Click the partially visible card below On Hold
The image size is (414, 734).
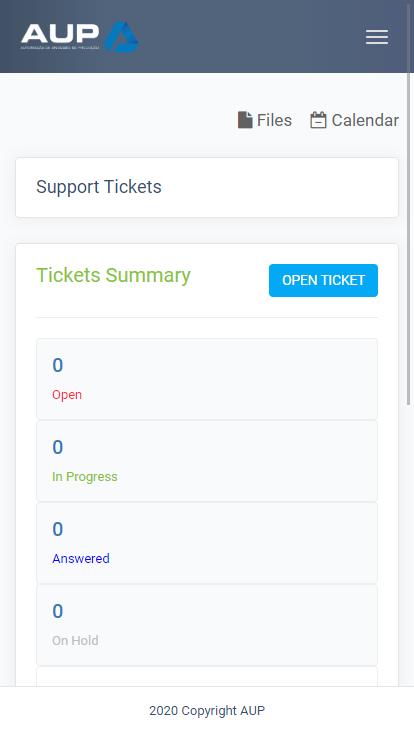tap(207, 676)
